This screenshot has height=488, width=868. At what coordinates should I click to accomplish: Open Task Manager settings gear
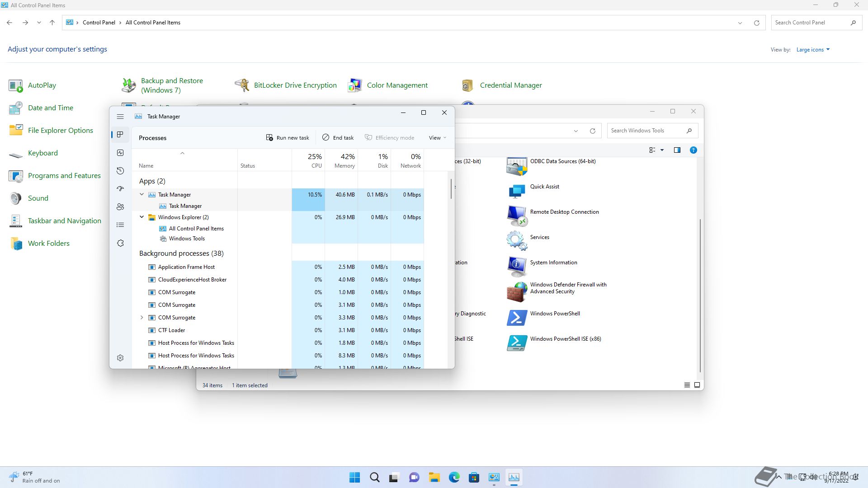tap(120, 358)
